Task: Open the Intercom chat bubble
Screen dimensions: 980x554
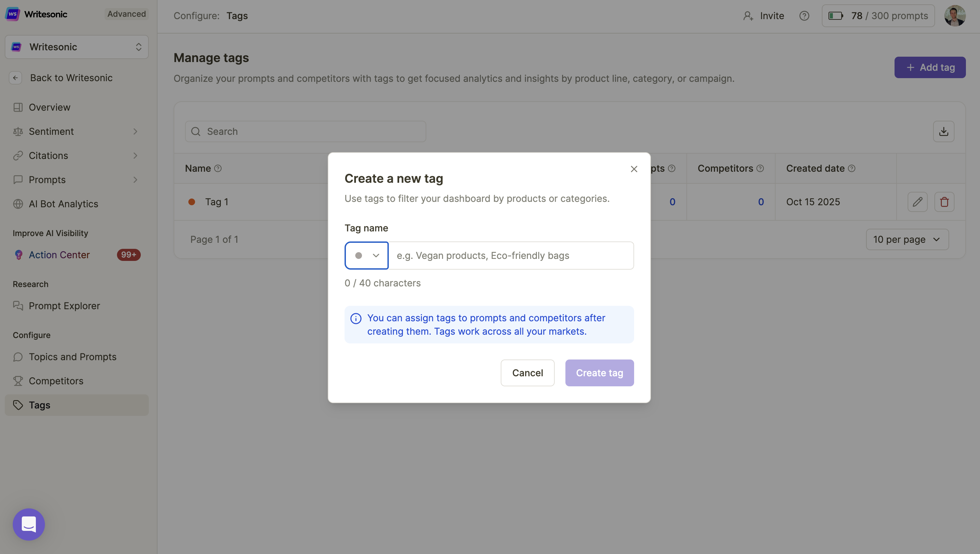Action: (28, 524)
